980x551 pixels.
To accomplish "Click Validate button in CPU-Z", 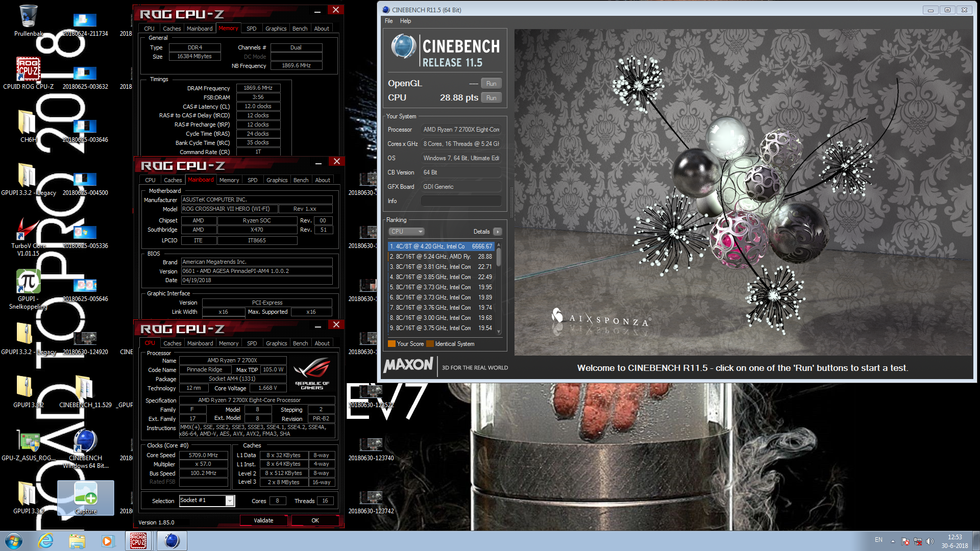I will coord(263,520).
